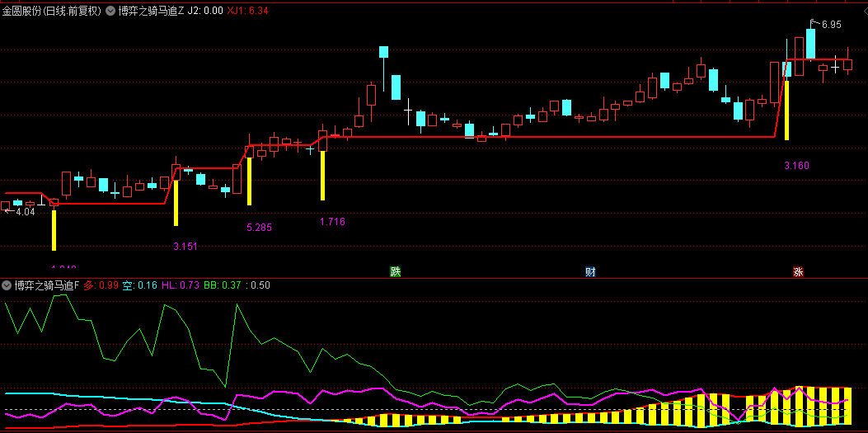Image resolution: width=868 pixels, height=433 pixels.
Task: Click the 多: 0.99 indicator value
Action: (101, 285)
